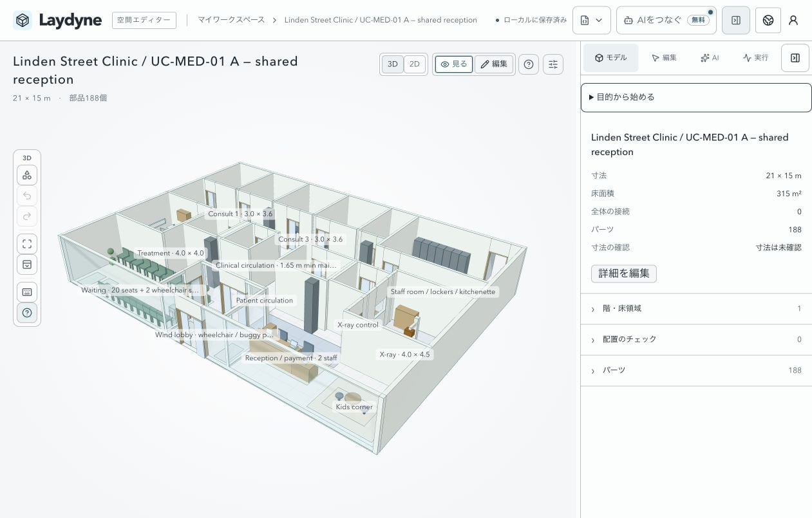Image resolution: width=812 pixels, height=518 pixels.
Task: Click the Patient circulation label
Action: pos(265,301)
